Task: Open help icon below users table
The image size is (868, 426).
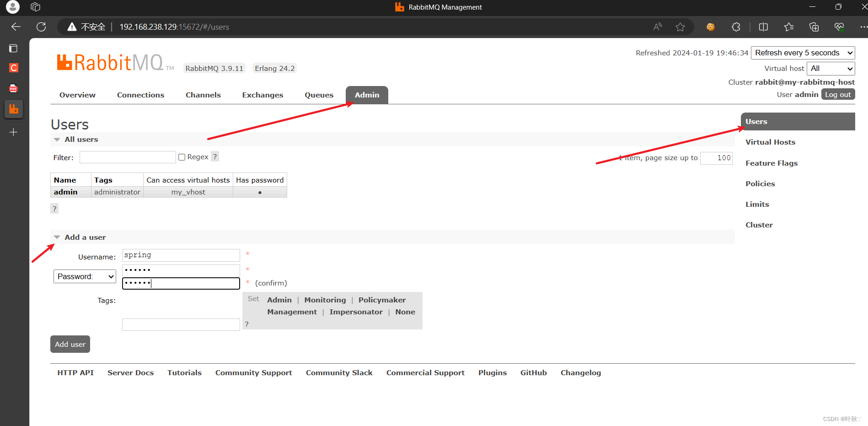Action: (54, 209)
